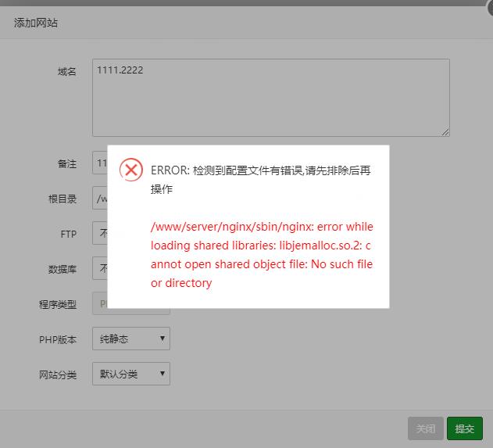The height and width of the screenshot is (448, 493).
Task: Click the 域名 textarea containing 1111.2222
Action: click(x=270, y=98)
